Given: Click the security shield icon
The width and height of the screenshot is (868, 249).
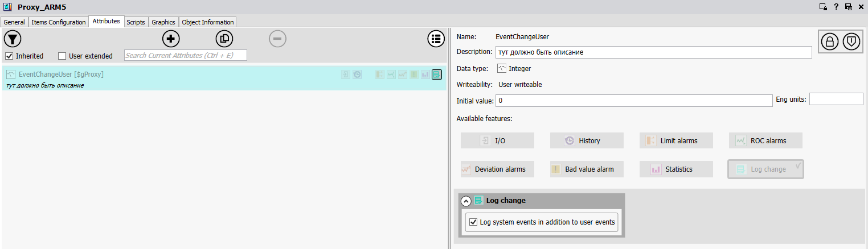Looking at the screenshot, I should click(851, 42).
